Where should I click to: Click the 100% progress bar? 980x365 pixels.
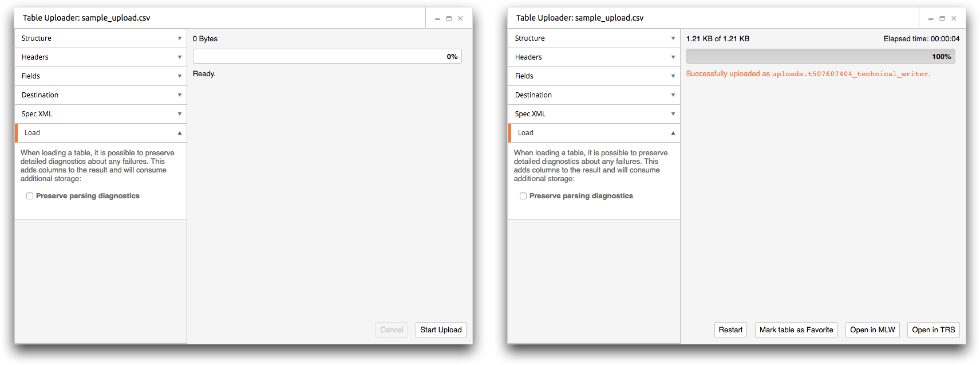[x=821, y=57]
